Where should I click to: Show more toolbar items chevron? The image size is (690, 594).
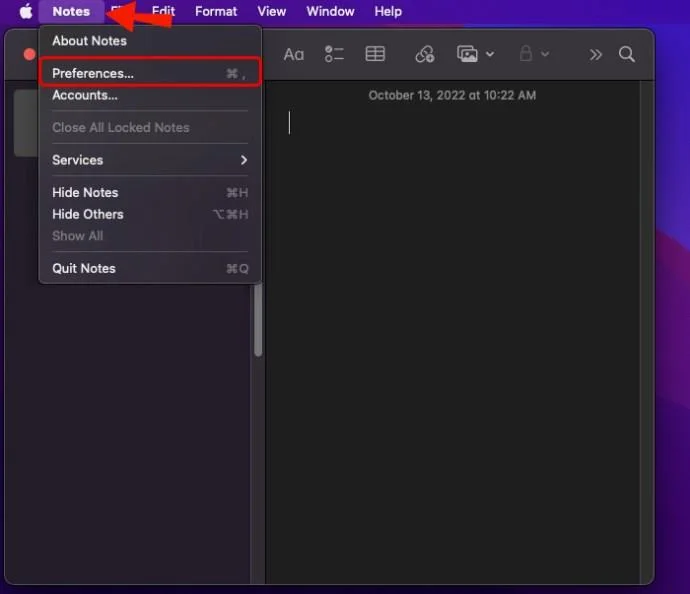[x=595, y=55]
